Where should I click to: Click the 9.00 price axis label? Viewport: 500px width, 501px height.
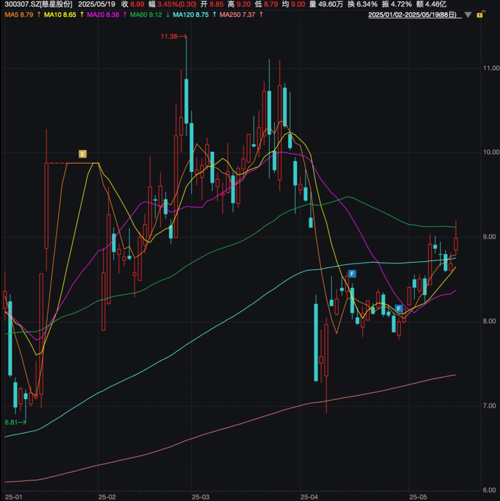pyautogui.click(x=490, y=237)
